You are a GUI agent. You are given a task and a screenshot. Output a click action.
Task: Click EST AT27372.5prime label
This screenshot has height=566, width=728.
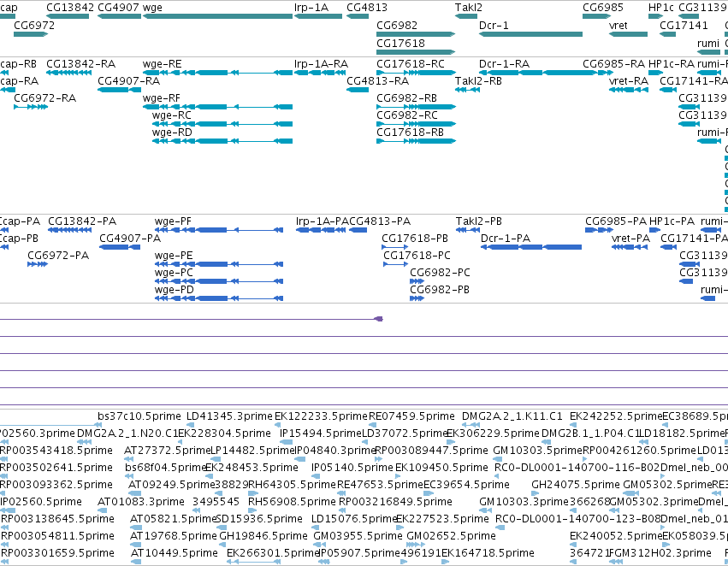click(x=168, y=451)
